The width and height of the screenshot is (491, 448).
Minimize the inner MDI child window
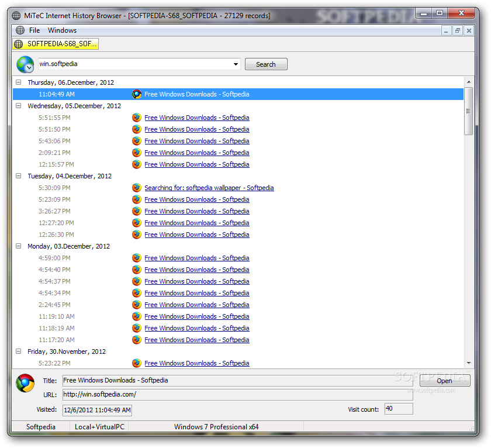[446, 30]
